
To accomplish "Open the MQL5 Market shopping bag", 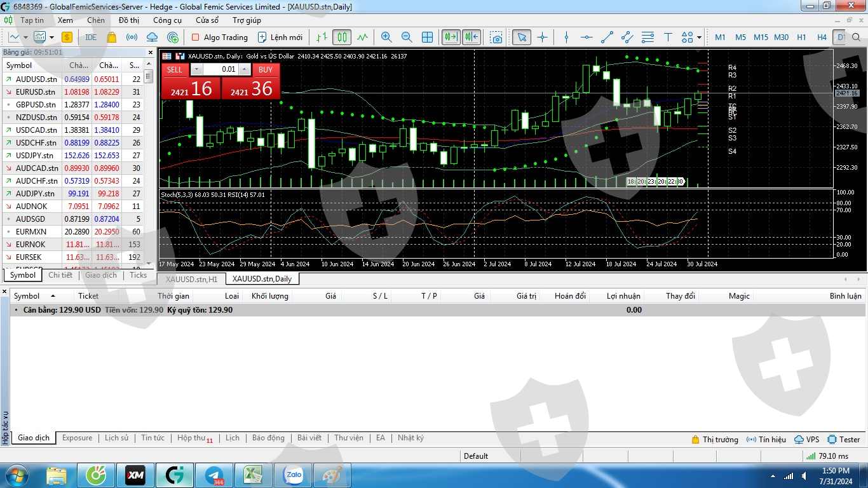I will tap(112, 37).
